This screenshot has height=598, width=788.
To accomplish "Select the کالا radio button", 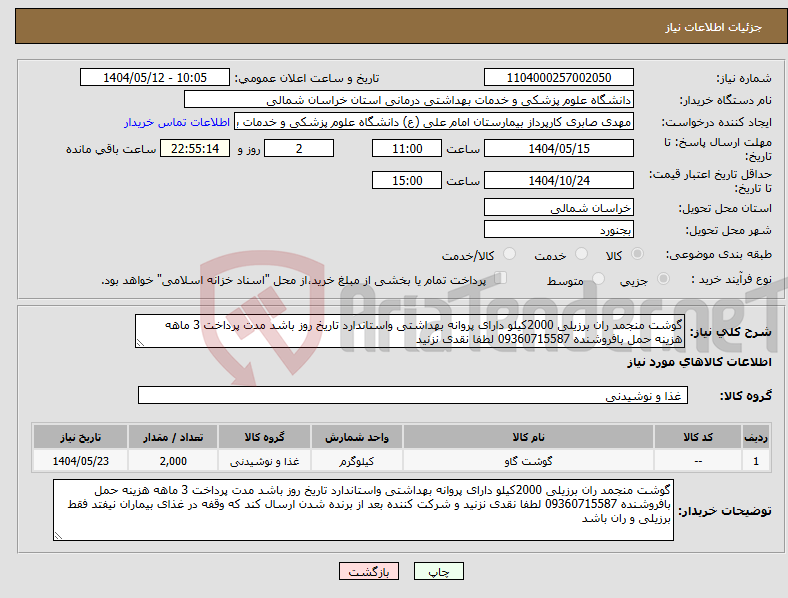I will tap(637, 254).
